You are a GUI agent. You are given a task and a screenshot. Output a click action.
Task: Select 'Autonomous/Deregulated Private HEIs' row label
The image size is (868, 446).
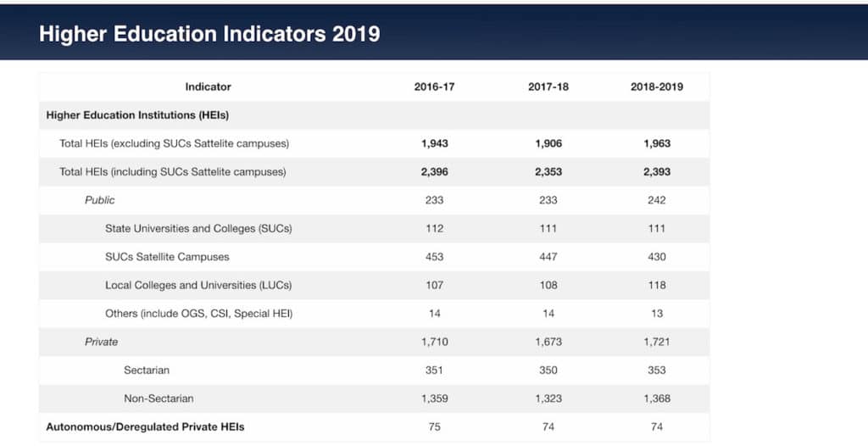pos(145,426)
